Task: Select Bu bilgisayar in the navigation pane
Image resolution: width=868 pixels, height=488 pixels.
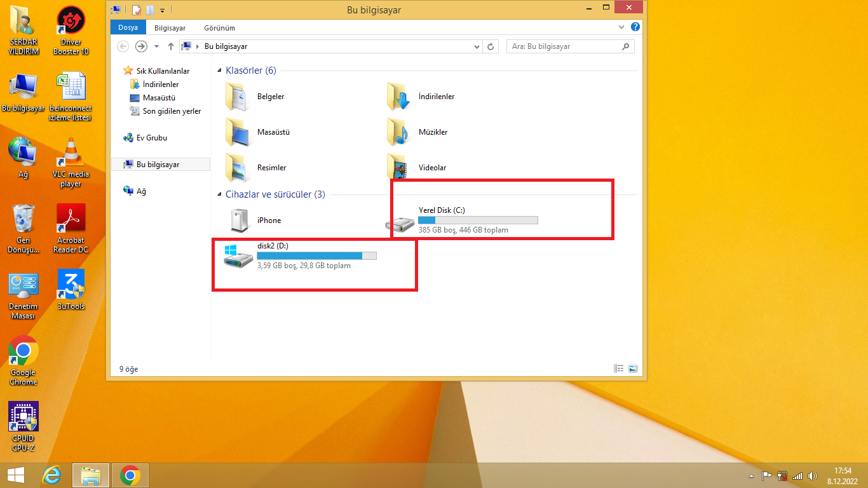Action: pos(161,165)
